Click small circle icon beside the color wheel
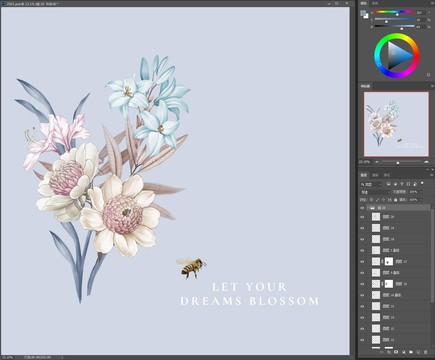The image size is (435, 360). (428, 74)
